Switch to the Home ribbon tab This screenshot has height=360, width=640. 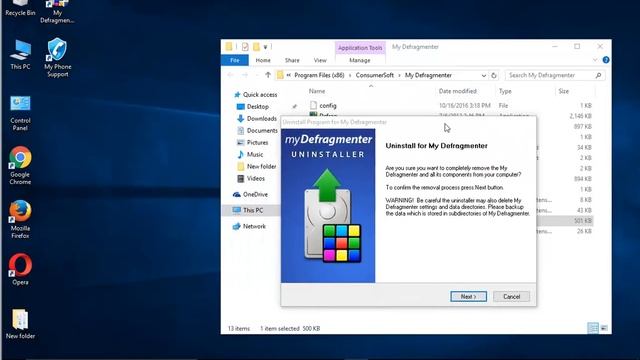(263, 60)
